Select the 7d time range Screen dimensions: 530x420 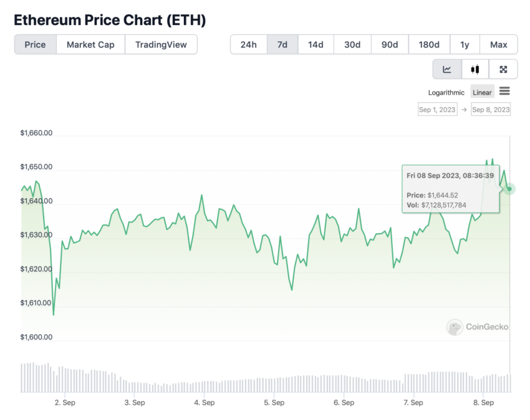point(282,45)
